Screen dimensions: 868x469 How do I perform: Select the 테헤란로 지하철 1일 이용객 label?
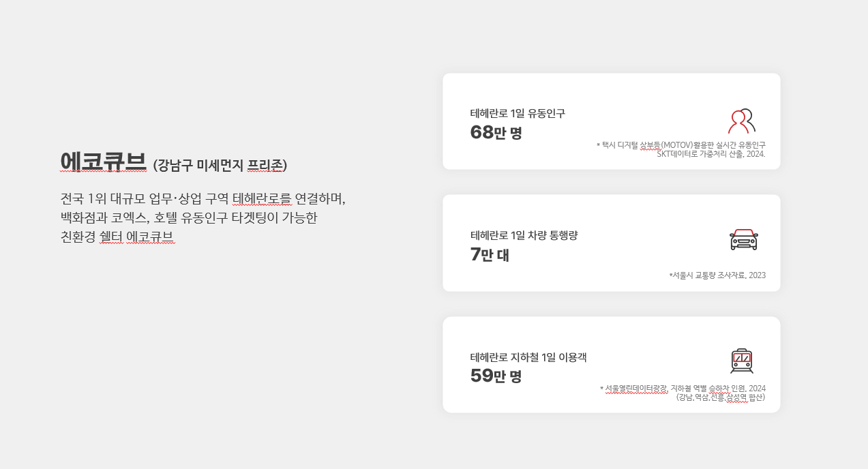click(x=528, y=357)
